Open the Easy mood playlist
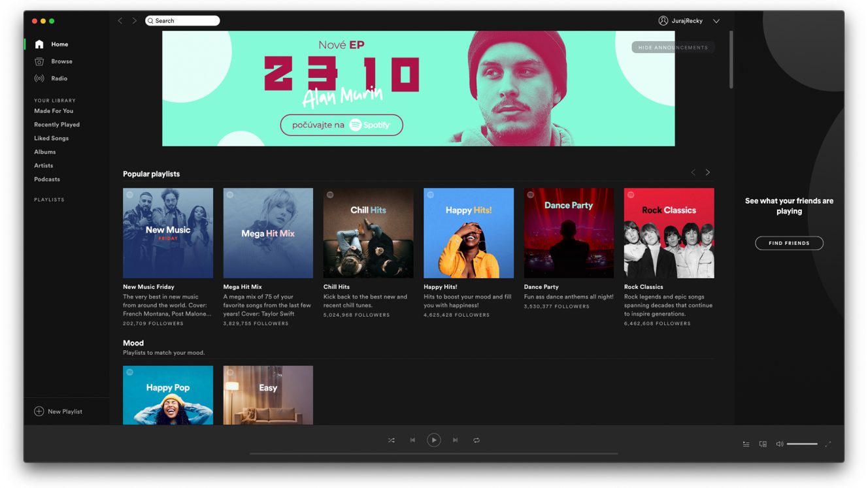 268,395
